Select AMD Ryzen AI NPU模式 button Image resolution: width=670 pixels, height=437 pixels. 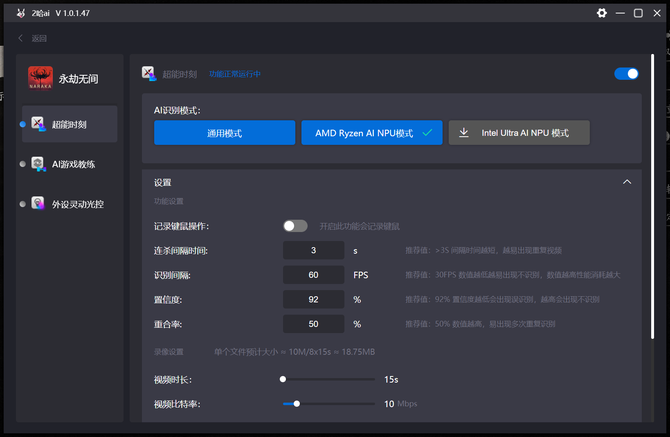pyautogui.click(x=372, y=133)
